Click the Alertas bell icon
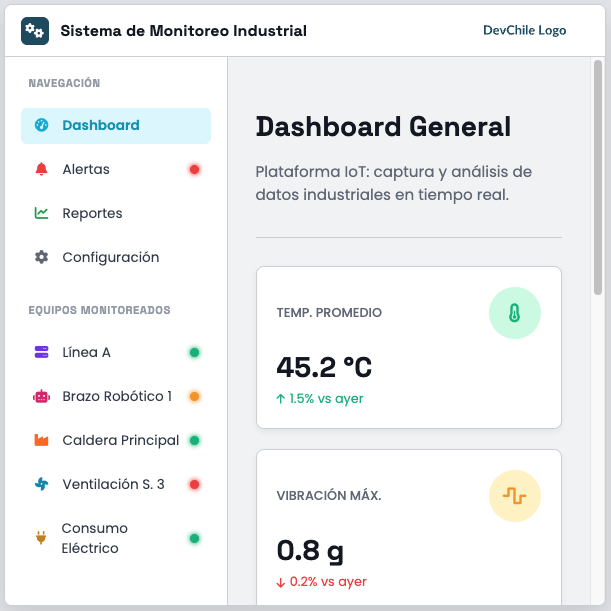 tap(41, 170)
